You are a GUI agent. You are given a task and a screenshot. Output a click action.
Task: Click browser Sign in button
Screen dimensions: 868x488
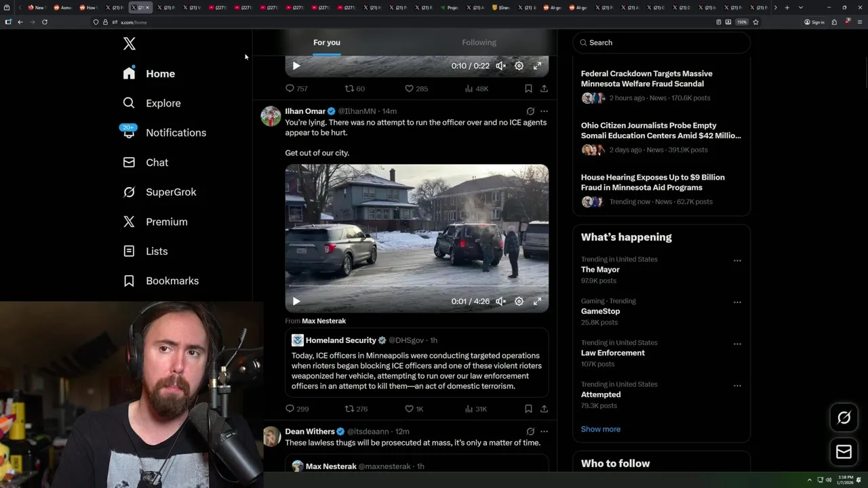[x=814, y=22]
